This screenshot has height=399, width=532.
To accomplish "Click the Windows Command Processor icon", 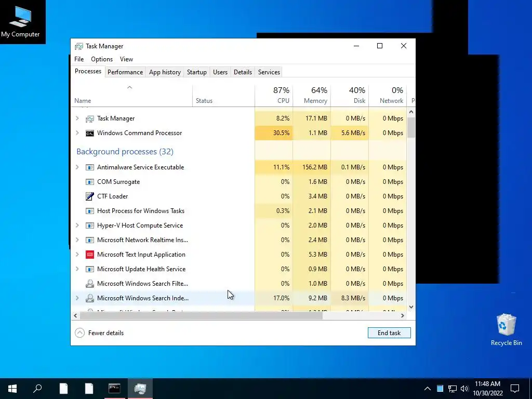I will [89, 133].
